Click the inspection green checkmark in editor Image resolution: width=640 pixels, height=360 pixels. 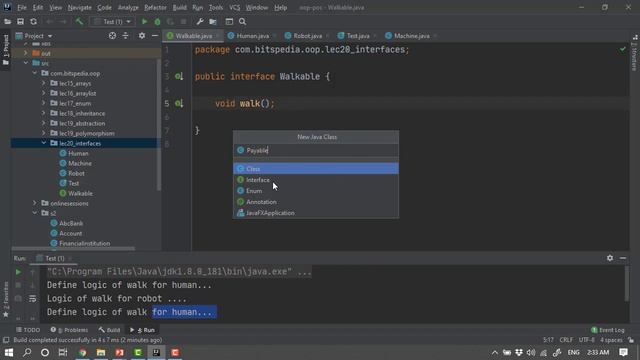click(622, 49)
